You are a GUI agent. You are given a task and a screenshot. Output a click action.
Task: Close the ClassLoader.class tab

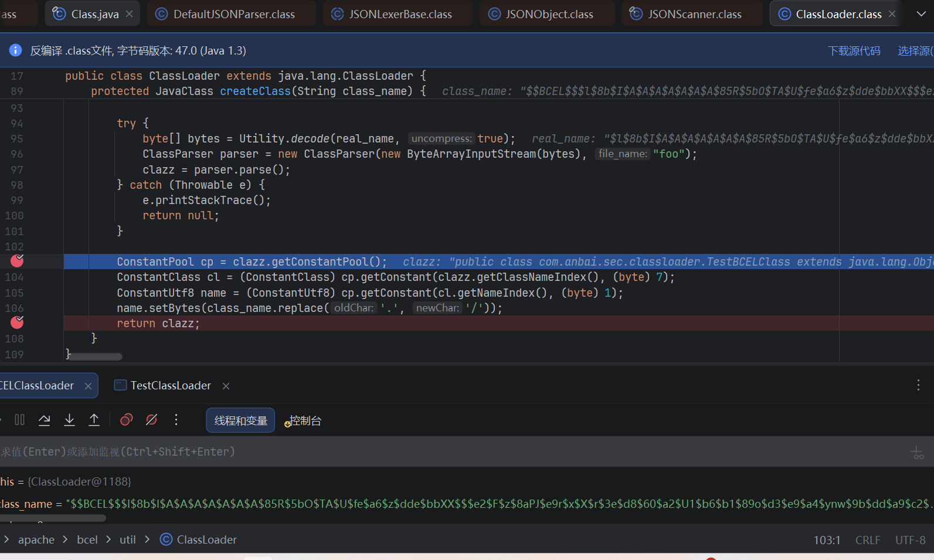(x=892, y=14)
